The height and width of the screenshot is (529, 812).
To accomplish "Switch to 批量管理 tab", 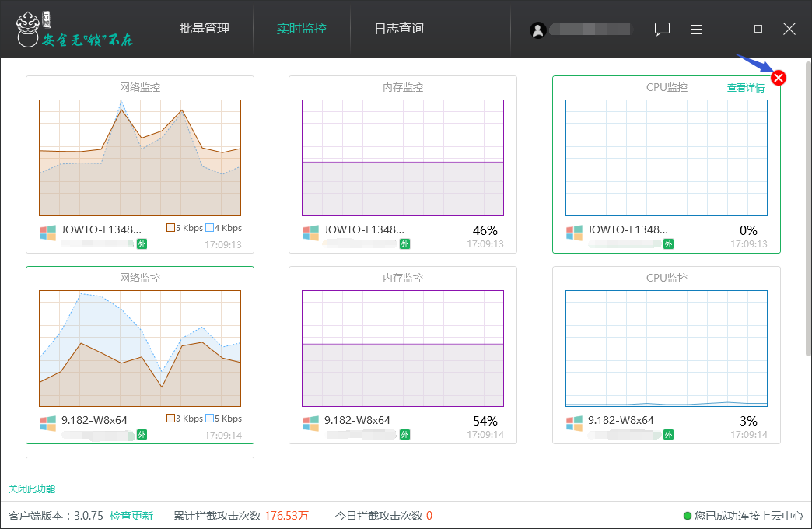I will pyautogui.click(x=205, y=29).
